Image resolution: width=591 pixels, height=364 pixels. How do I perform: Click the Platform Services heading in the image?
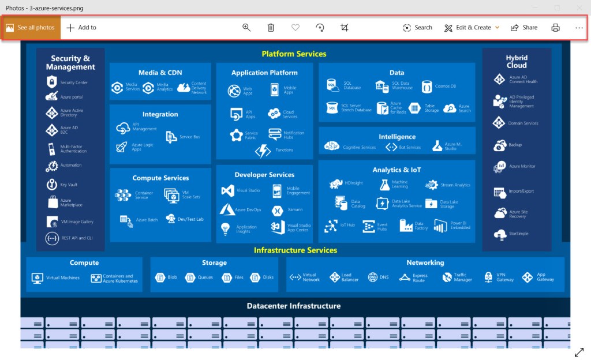click(294, 54)
